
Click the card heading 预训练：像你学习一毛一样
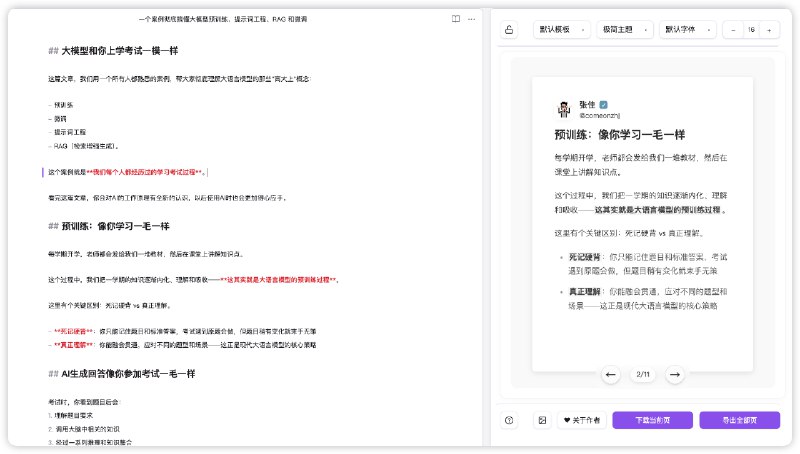(x=619, y=135)
